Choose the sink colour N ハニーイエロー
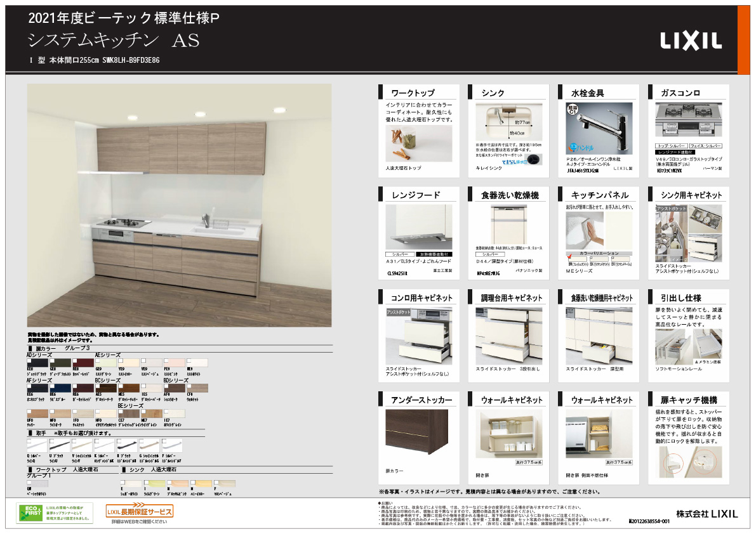The height and width of the screenshot is (534, 756). [201, 483]
